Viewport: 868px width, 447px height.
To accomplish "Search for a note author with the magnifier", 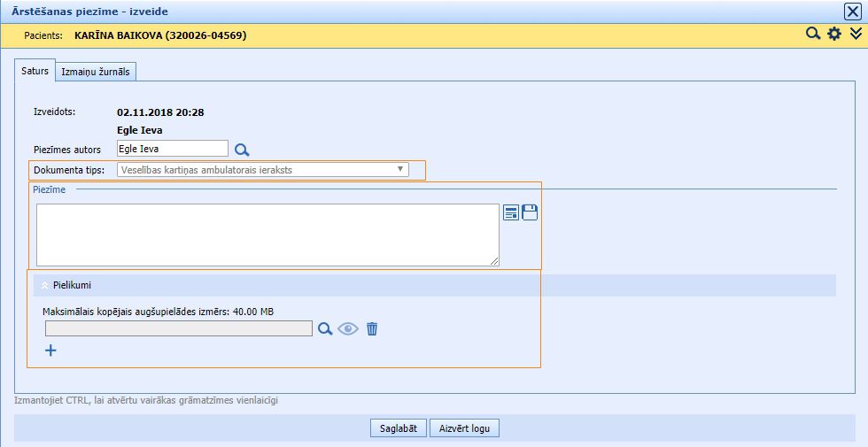I will (x=242, y=150).
